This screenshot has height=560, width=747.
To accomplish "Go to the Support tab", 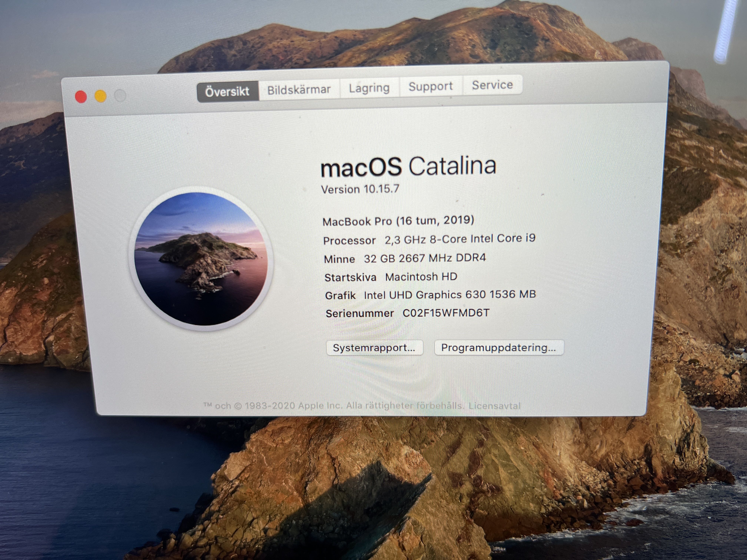I will [431, 86].
